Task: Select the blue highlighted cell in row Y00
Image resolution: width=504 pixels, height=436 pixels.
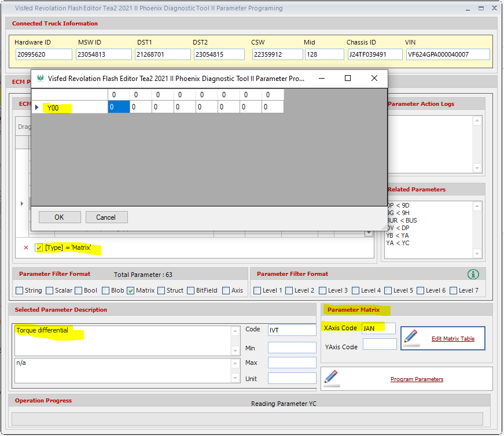Action: click(x=119, y=107)
